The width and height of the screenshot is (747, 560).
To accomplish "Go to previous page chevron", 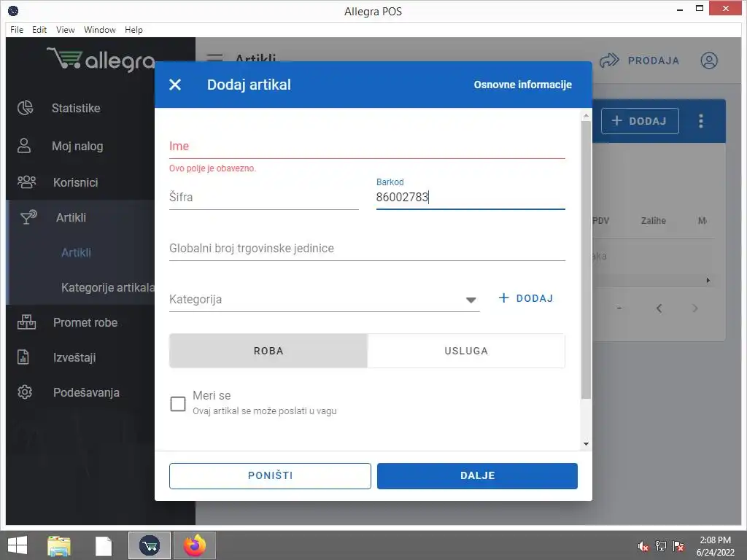I will [659, 308].
